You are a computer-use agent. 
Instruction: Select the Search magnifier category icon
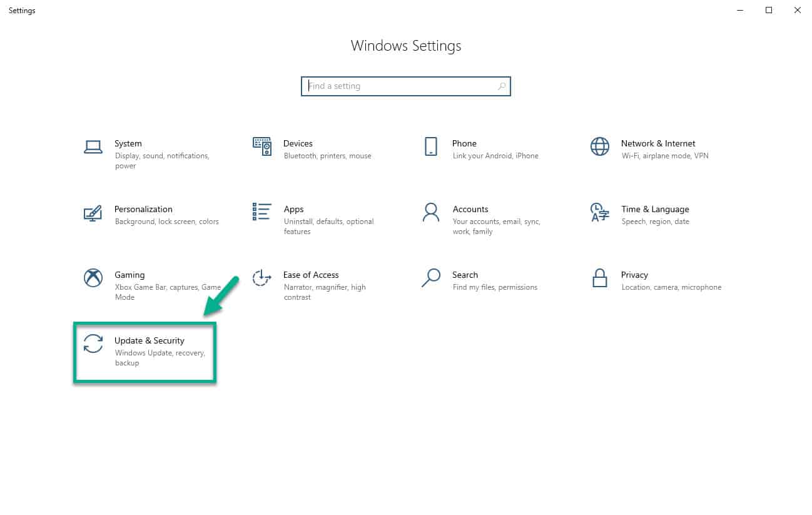click(431, 278)
